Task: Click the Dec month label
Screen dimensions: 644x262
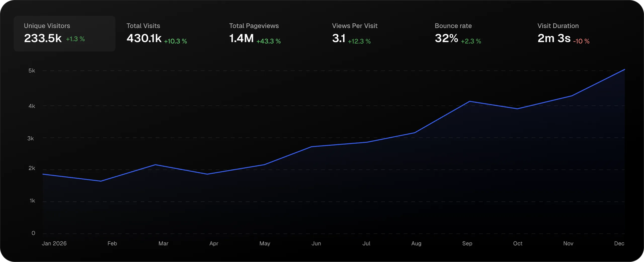Action: click(619, 243)
